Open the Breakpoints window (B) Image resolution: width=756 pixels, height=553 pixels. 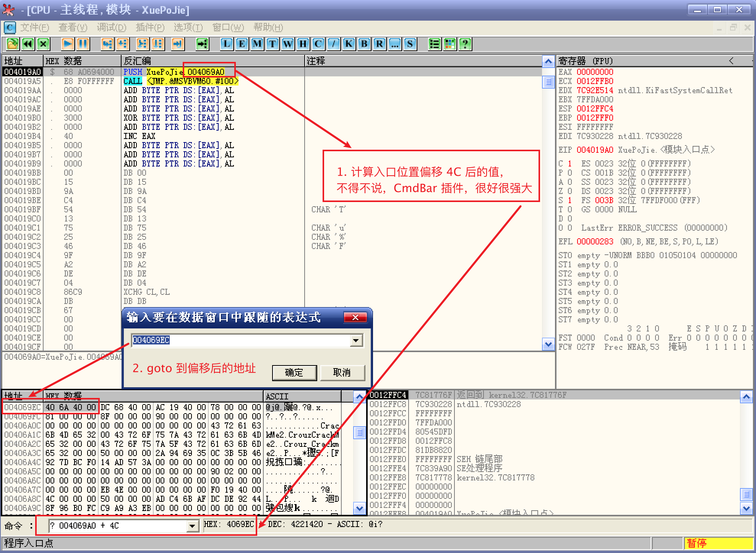(x=364, y=44)
